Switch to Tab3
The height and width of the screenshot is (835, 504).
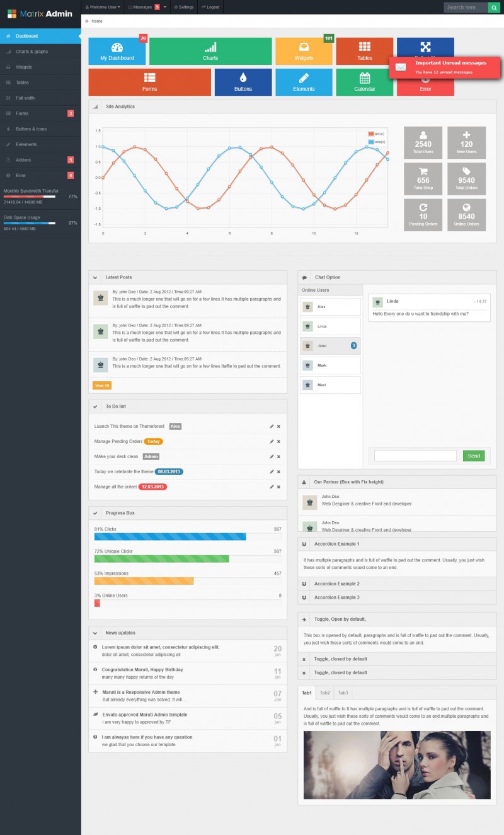coord(343,693)
